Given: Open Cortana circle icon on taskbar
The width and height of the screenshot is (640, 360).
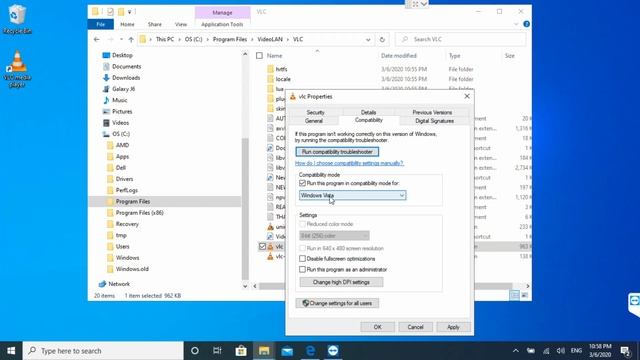Looking at the screenshot, I should tap(195, 351).
